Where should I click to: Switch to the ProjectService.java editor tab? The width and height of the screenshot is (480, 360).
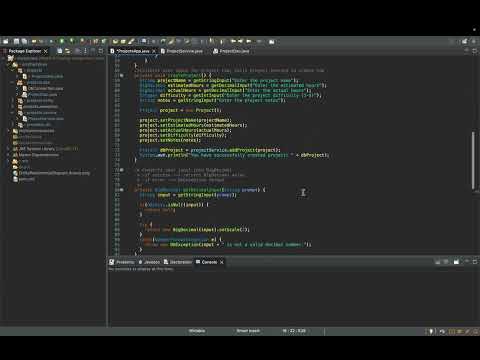pos(182,51)
